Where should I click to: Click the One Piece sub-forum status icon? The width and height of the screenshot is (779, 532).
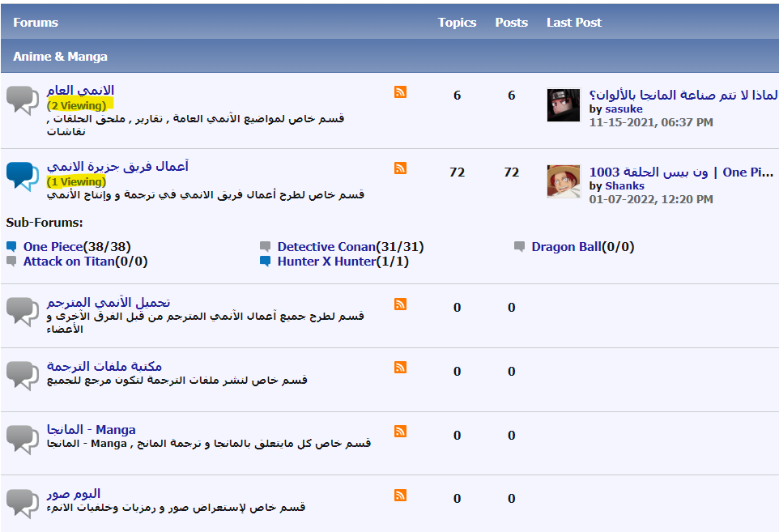(x=12, y=246)
